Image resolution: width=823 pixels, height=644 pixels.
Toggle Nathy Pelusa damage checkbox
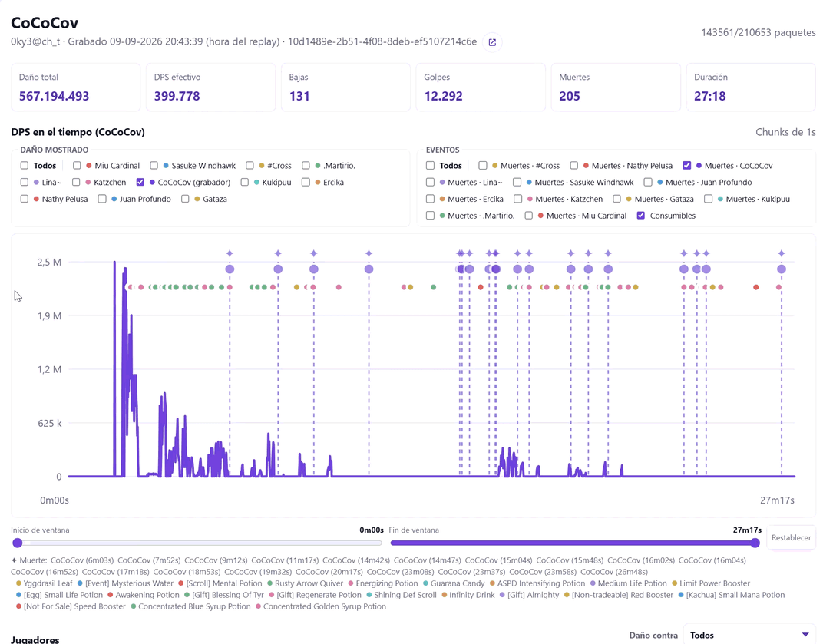tap(24, 199)
